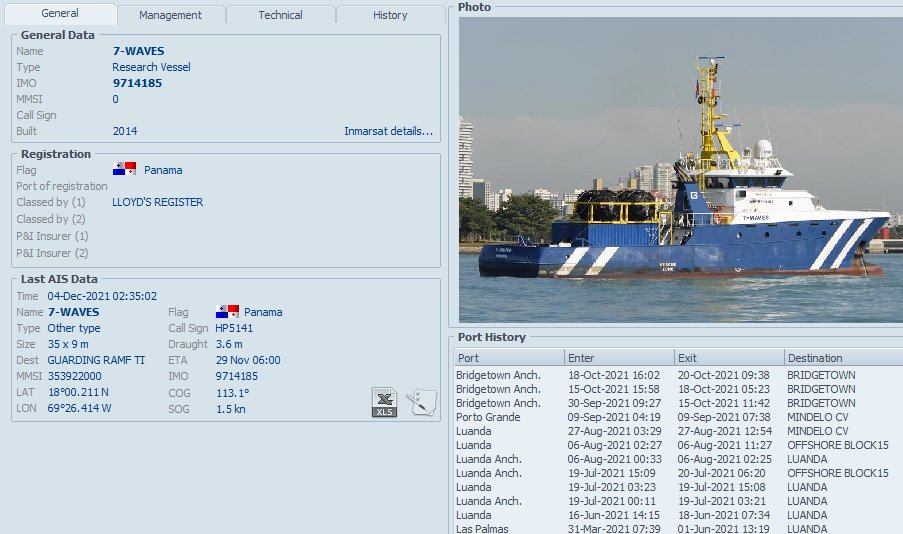Image resolution: width=903 pixels, height=534 pixels.
Task: Open the 7-WAVES vessel photo
Action: click(681, 169)
